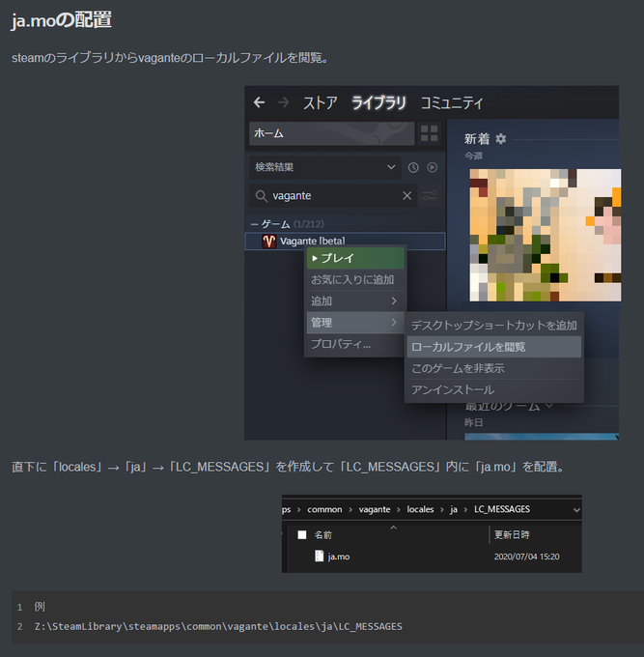
Task: Click the LC_MESSAGES breadcrumb folder
Action: point(502,509)
